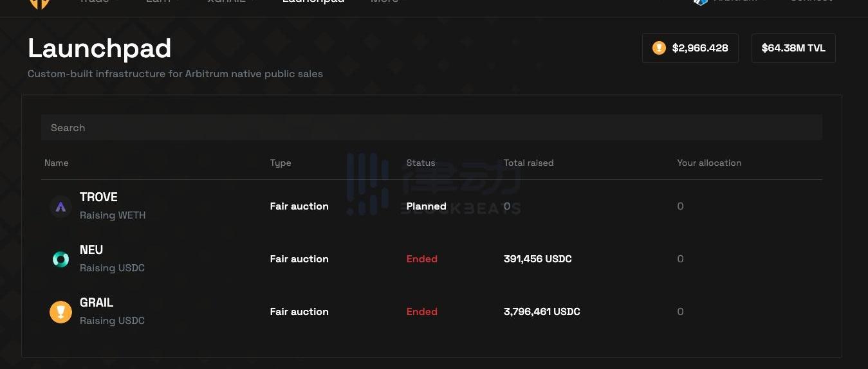
Task: Click the TROVE token icon
Action: [x=60, y=207]
